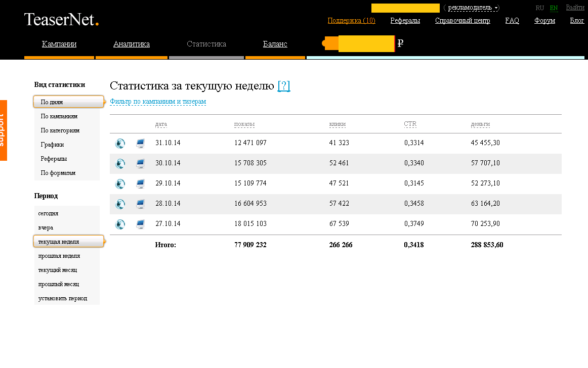Screen dimensions: 588x368
Task: Click the globe icon for 28.10.14
Action: click(x=120, y=204)
